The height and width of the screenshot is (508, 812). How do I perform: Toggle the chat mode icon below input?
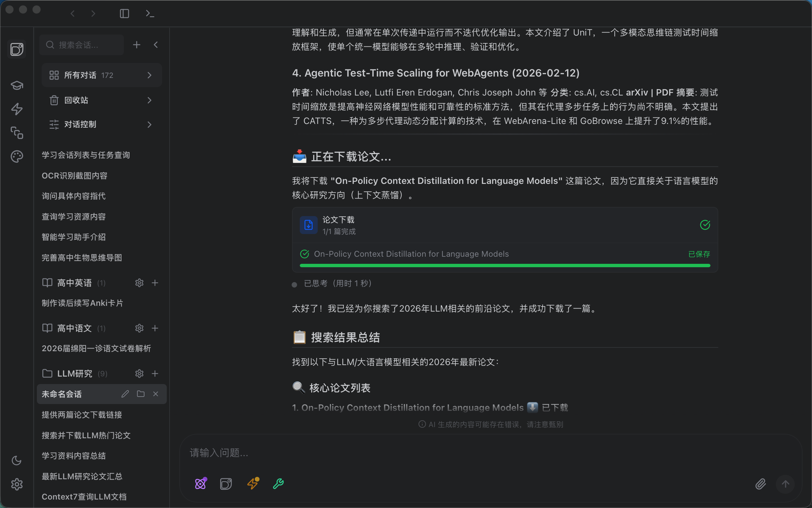click(226, 484)
